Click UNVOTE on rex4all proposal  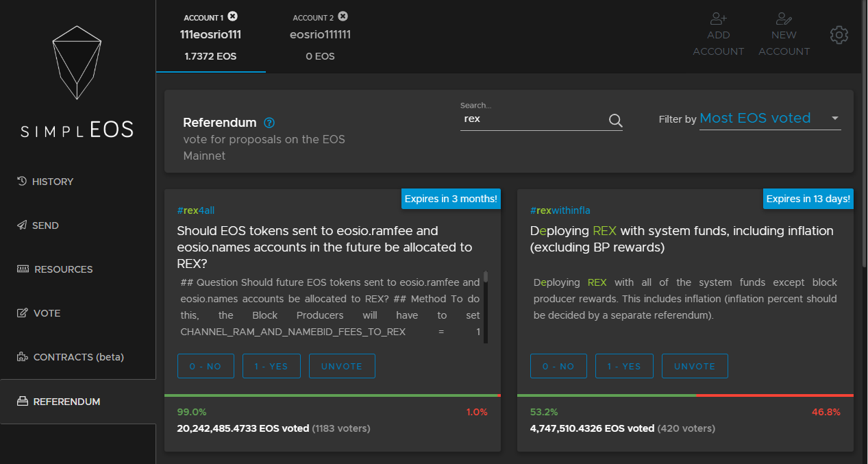pyautogui.click(x=342, y=366)
